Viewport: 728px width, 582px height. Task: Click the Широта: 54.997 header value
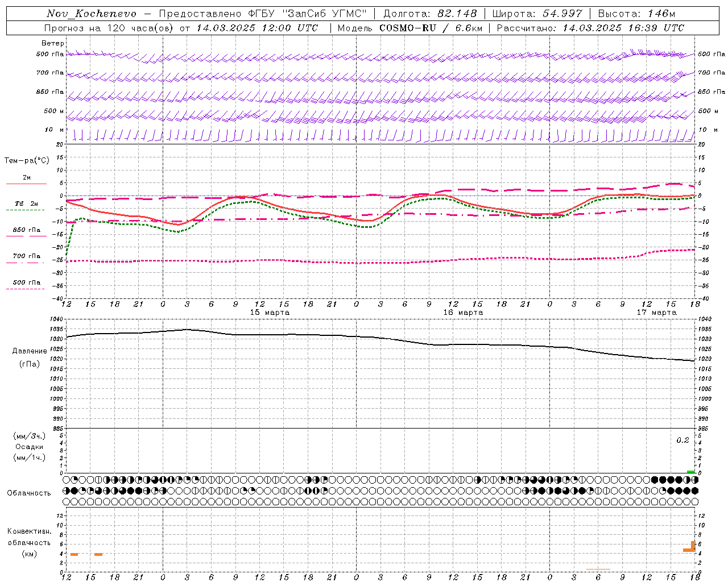(537, 14)
